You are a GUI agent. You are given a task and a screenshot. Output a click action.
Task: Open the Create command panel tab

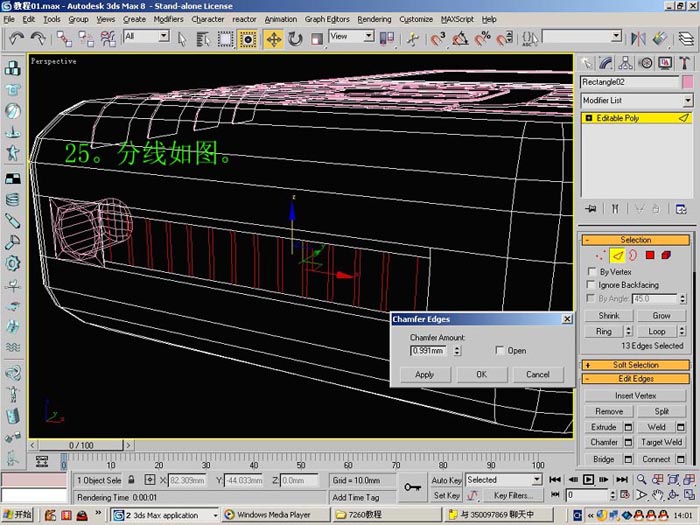587,63
